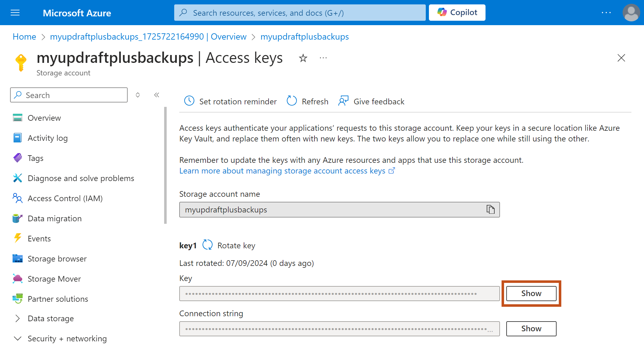Click the expand/collapse all menu arrows

pyautogui.click(x=138, y=95)
